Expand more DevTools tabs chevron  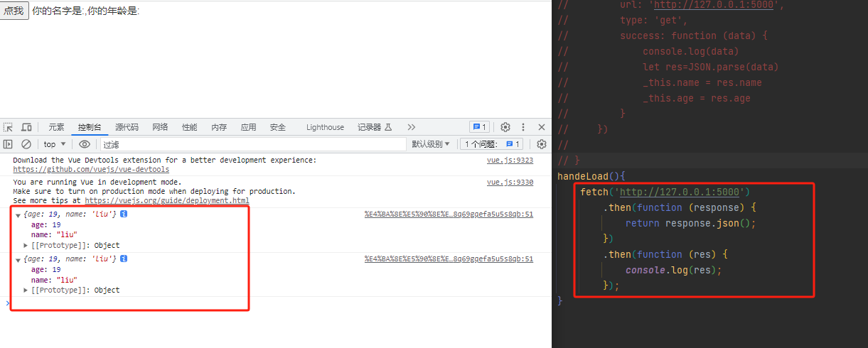coord(411,127)
